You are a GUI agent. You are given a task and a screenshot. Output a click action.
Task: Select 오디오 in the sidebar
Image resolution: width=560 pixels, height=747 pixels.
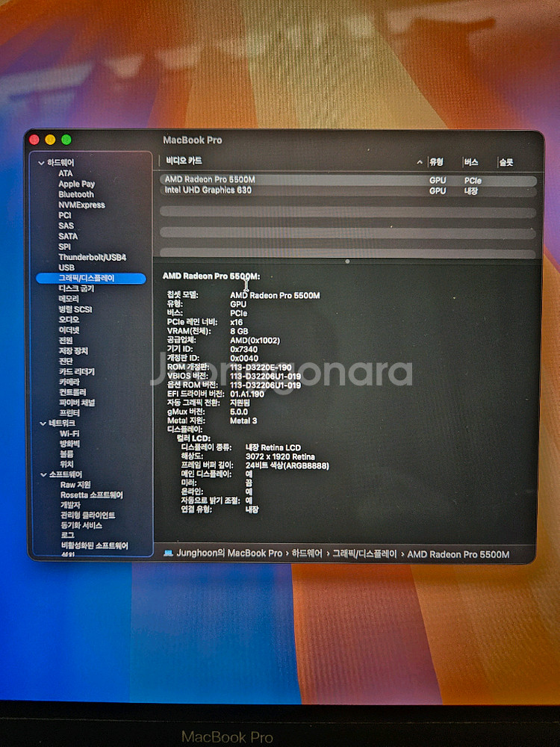pos(69,320)
